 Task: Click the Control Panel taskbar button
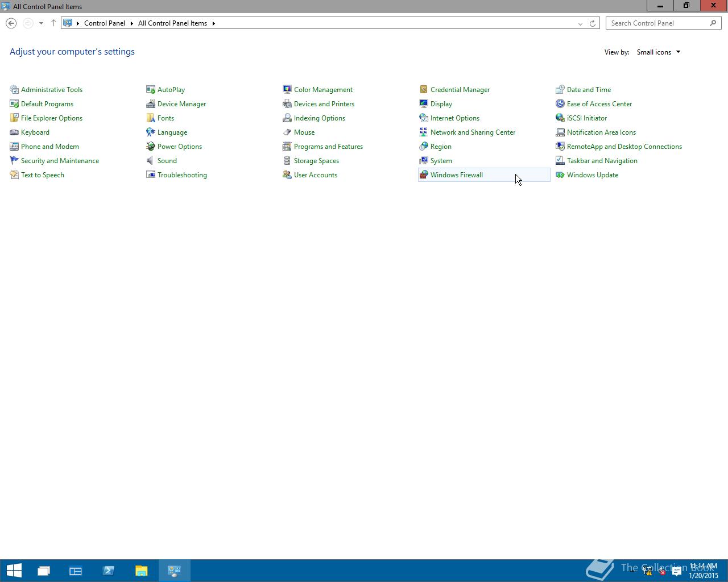(175, 571)
